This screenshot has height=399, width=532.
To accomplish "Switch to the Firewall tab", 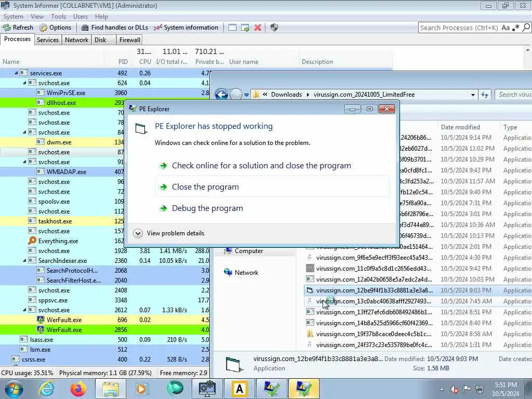I will [129, 40].
